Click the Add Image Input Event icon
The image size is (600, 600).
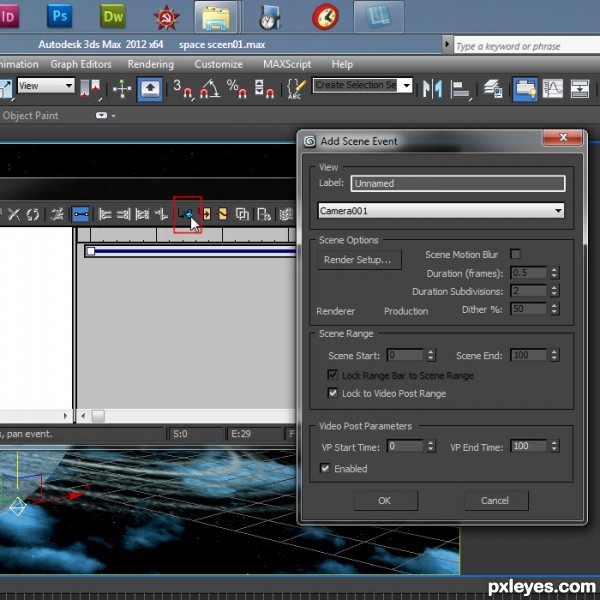pos(206,214)
